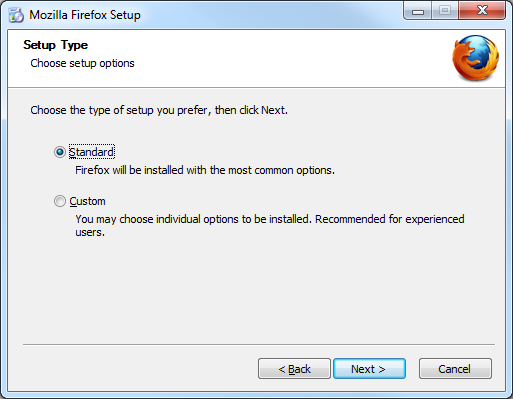The image size is (513, 399).
Task: Cancel the Firefox setup
Action: point(455,369)
